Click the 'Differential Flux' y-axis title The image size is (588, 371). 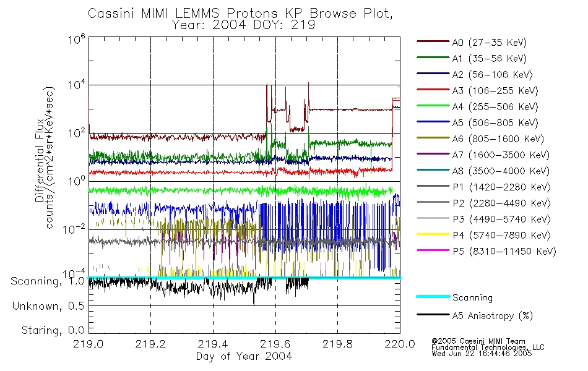[40, 161]
